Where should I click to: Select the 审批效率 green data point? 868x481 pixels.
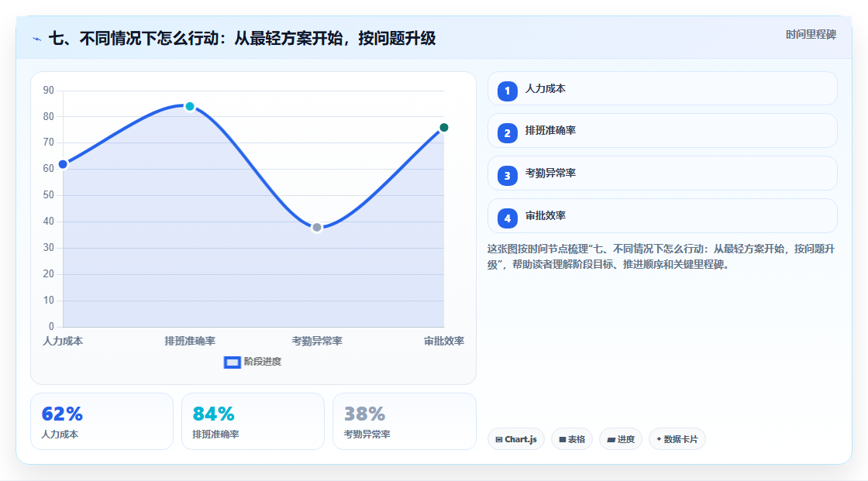443,128
